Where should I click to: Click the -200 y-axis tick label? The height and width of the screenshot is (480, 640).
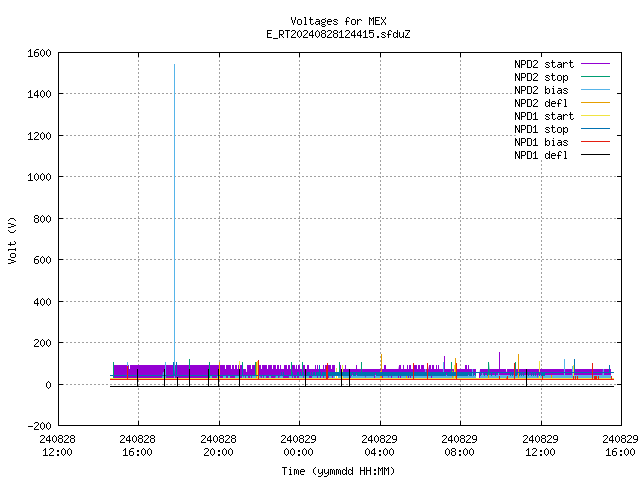coord(39,426)
